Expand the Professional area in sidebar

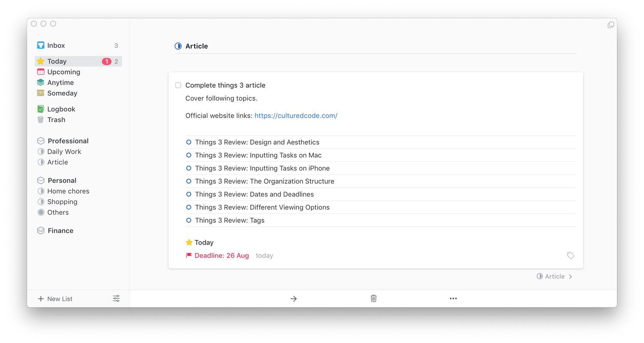(67, 141)
